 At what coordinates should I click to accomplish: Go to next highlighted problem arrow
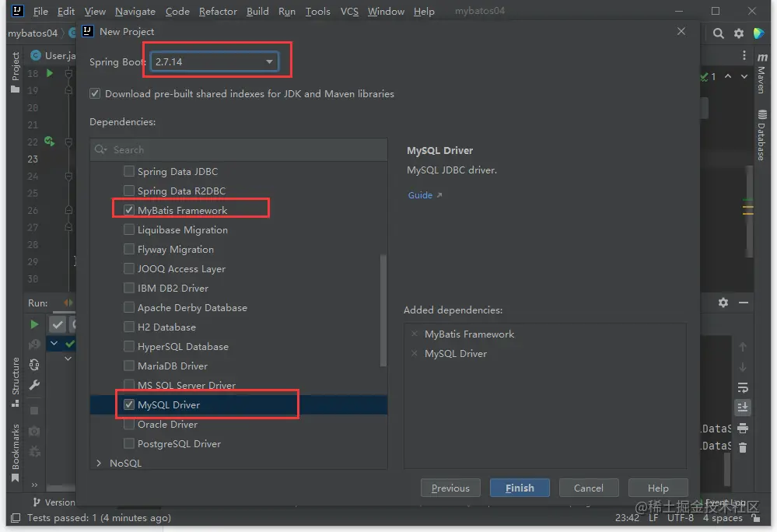744,76
